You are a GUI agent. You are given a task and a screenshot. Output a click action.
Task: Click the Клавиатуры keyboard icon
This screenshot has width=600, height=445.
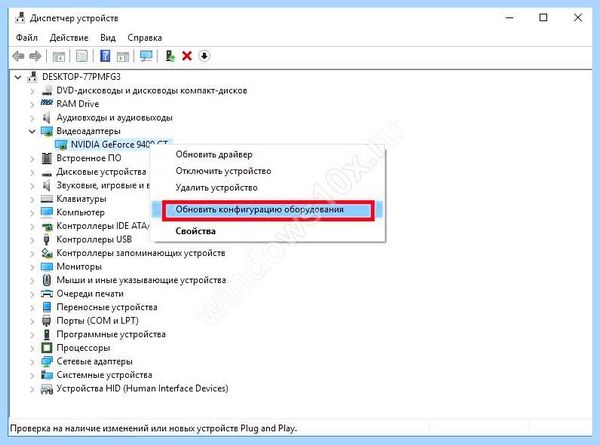click(x=47, y=199)
